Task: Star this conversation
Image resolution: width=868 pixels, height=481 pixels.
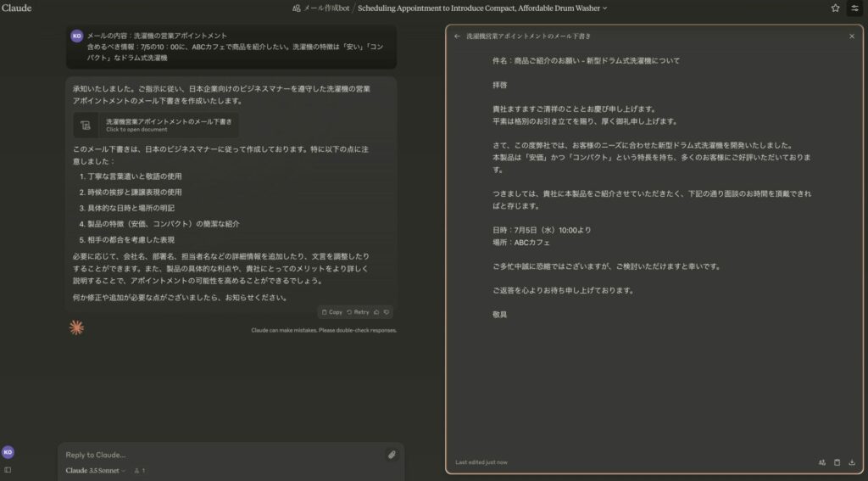Action: [x=835, y=8]
